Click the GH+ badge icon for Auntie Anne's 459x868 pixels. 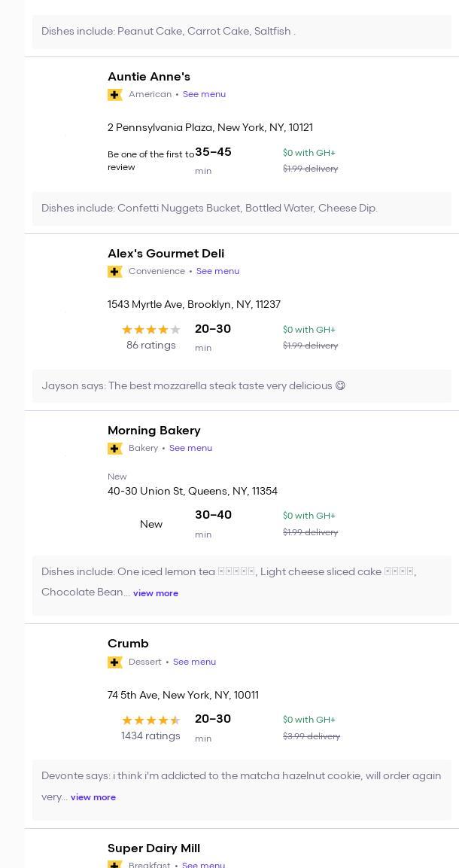pos(115,95)
